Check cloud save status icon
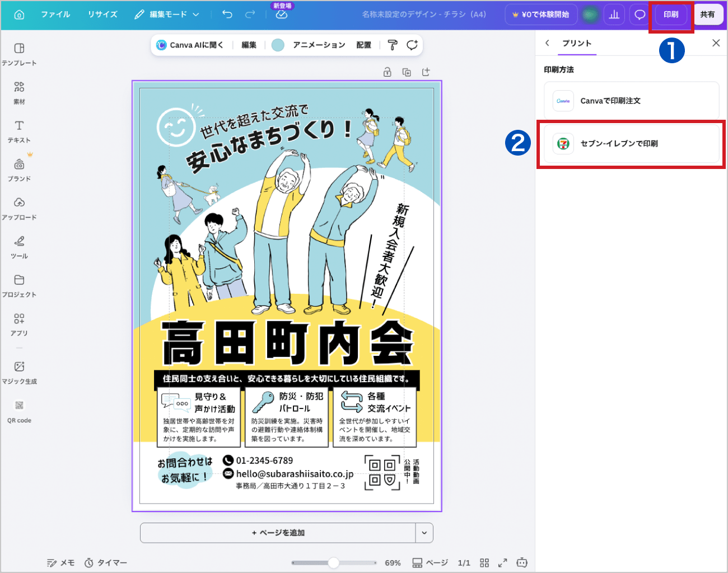The image size is (728, 573). tap(282, 15)
